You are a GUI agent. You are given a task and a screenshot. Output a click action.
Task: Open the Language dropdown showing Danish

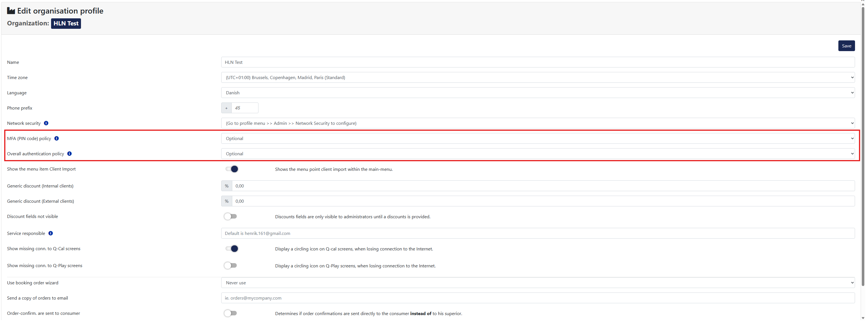(538, 93)
